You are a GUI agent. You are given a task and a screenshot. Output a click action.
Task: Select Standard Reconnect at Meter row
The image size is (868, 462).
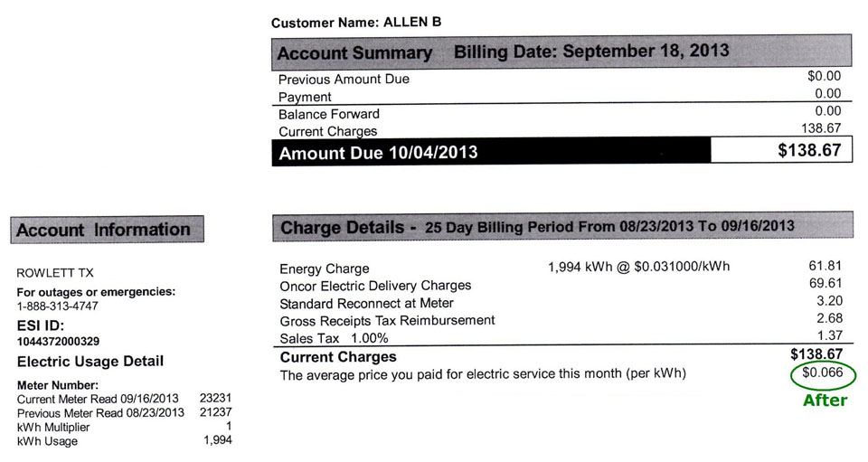[366, 303]
